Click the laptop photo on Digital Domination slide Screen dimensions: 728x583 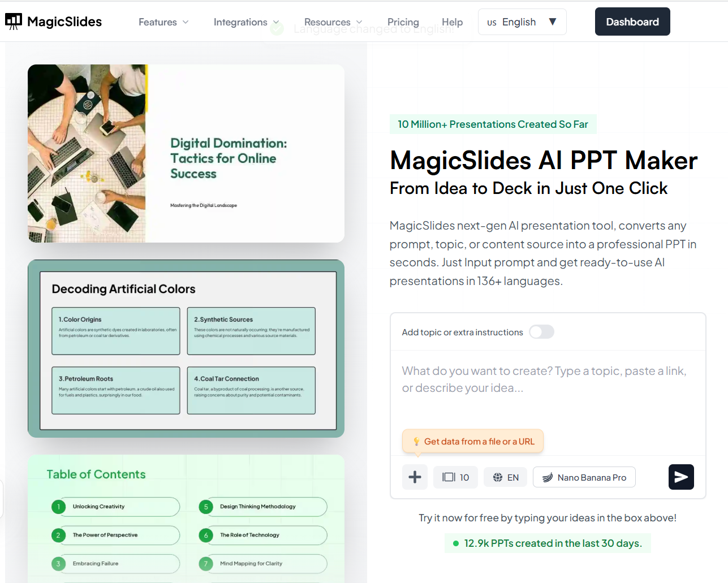click(x=87, y=153)
